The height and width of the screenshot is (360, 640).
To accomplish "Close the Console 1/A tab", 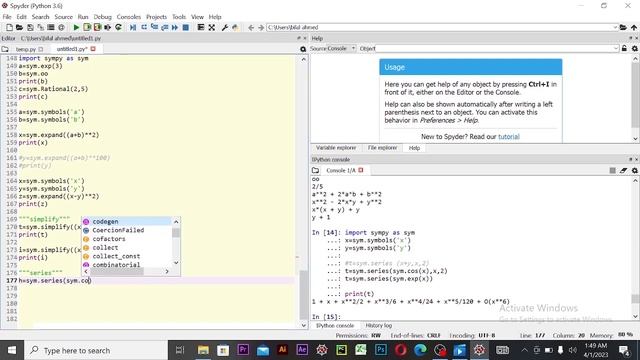I will click(361, 170).
